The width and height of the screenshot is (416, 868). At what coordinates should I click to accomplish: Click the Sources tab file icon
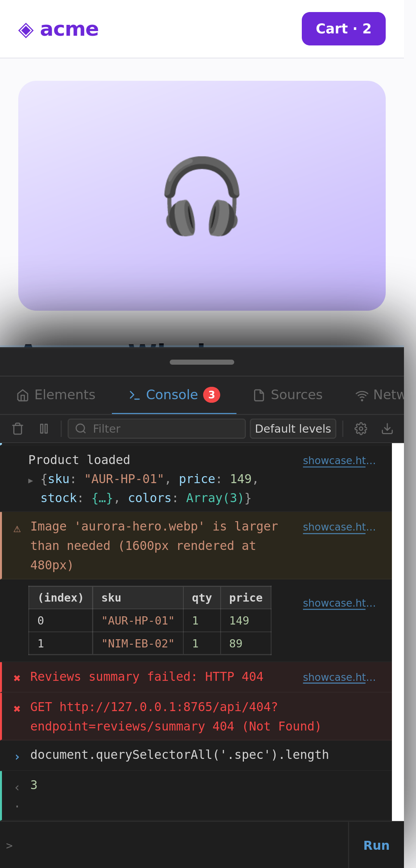pos(259,395)
